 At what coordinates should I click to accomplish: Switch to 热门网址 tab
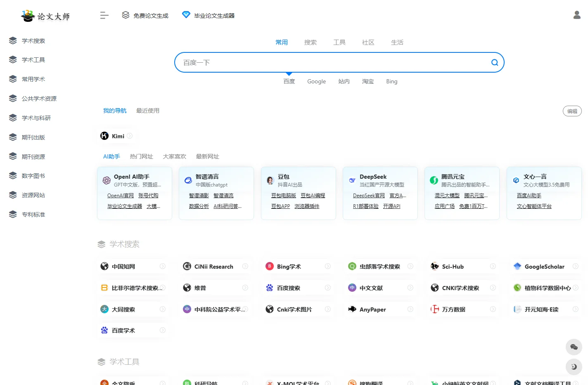coord(142,156)
